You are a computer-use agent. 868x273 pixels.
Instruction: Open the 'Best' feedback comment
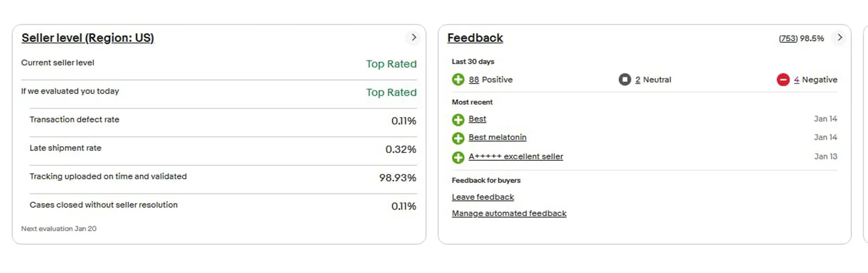[x=477, y=119]
